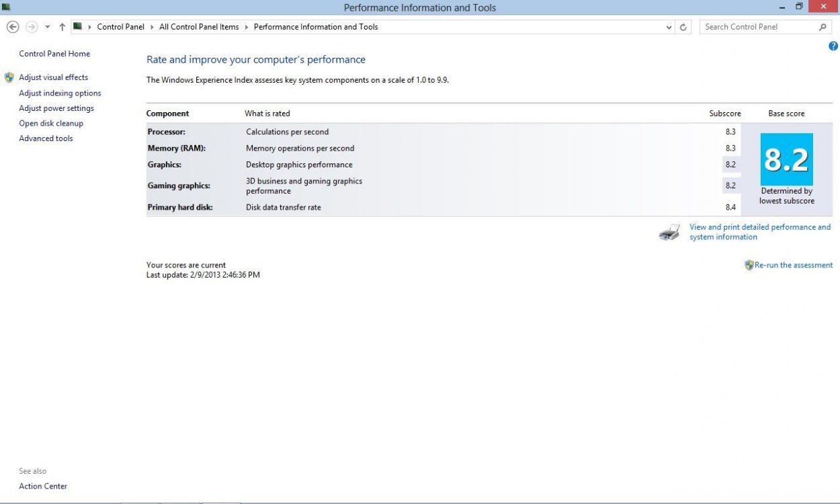Open Adjust indexing options
The width and height of the screenshot is (840, 504).
pyautogui.click(x=60, y=93)
